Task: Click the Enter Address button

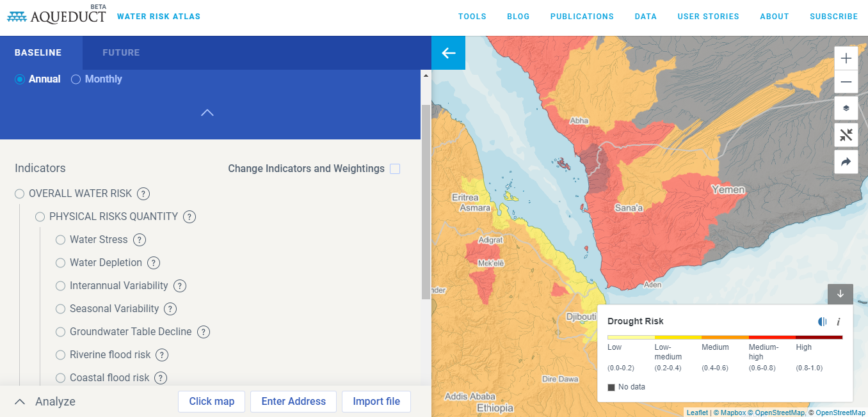Action: point(294,402)
